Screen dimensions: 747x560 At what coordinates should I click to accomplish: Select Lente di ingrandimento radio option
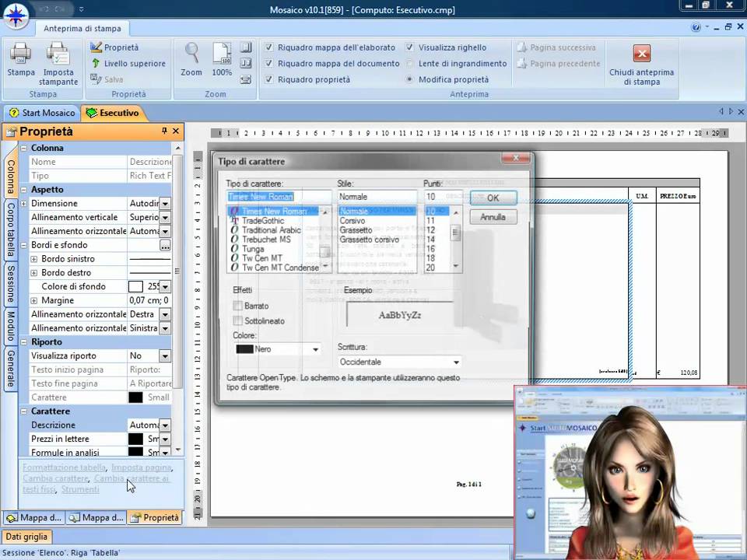(410, 63)
